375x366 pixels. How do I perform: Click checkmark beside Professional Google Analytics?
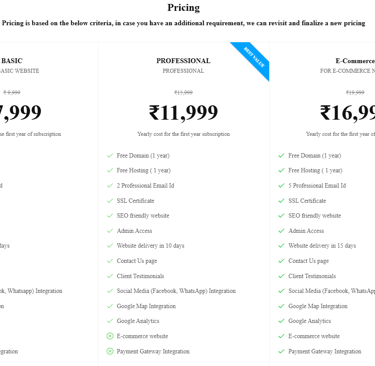click(x=110, y=321)
